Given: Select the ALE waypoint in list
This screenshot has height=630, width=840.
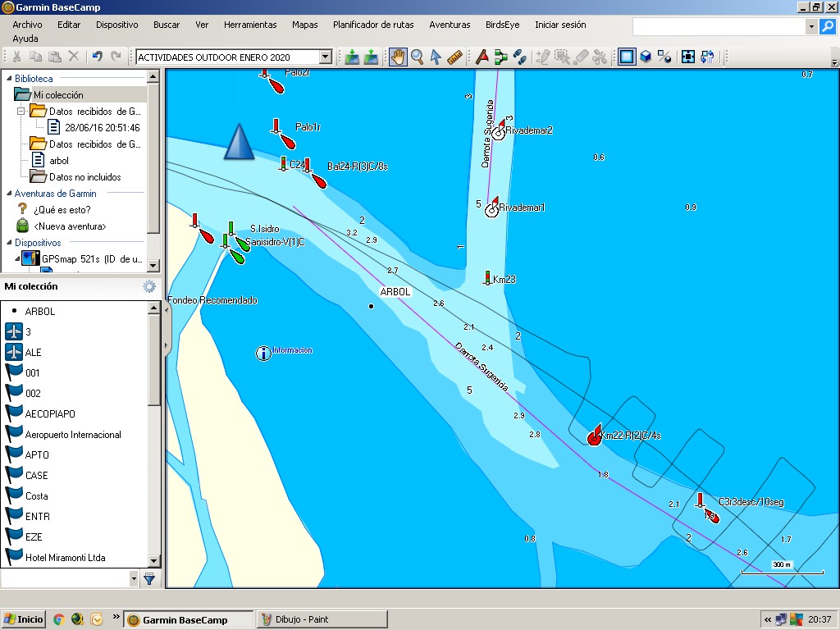Looking at the screenshot, I should (x=33, y=353).
